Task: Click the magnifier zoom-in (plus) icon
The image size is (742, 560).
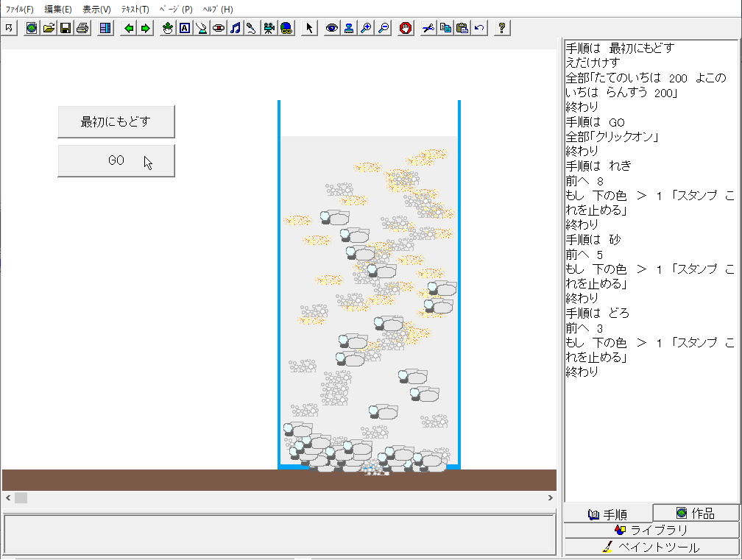Action: pos(366,28)
